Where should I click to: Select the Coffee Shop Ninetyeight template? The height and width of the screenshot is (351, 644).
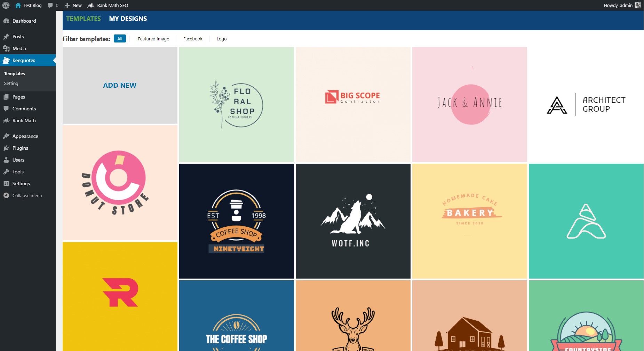pyautogui.click(x=237, y=221)
